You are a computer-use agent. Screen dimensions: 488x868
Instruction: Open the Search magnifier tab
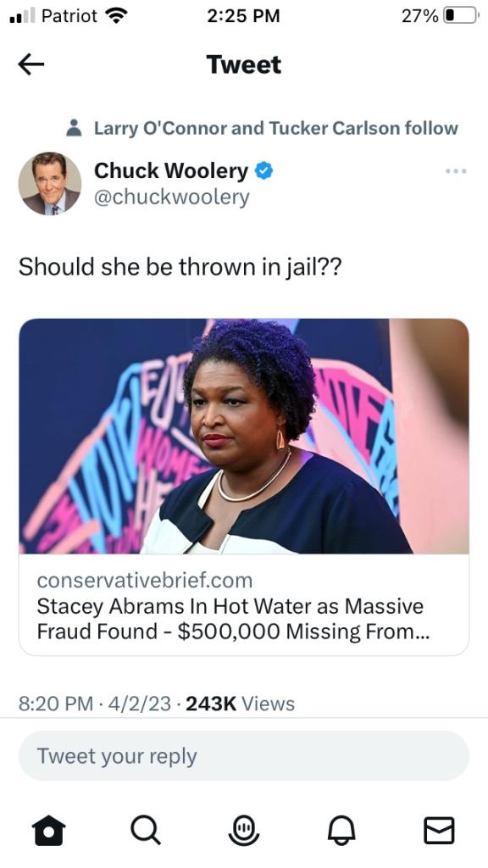click(146, 831)
